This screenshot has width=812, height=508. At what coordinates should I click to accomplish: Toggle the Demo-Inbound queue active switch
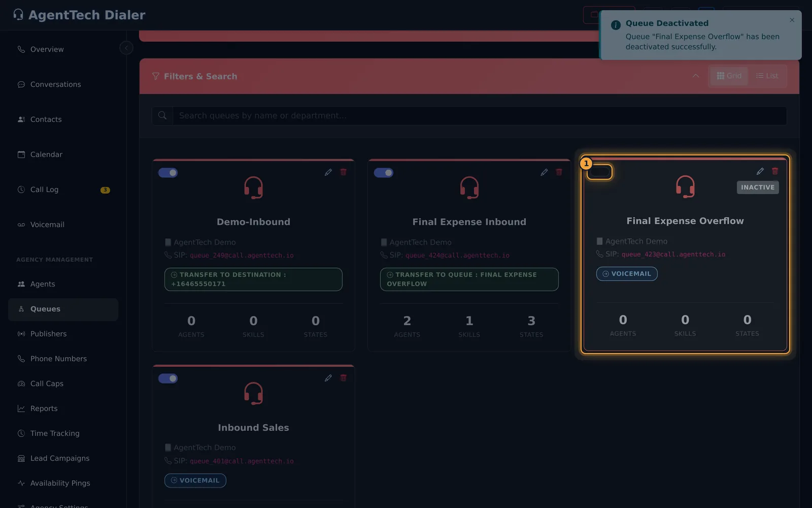(168, 173)
